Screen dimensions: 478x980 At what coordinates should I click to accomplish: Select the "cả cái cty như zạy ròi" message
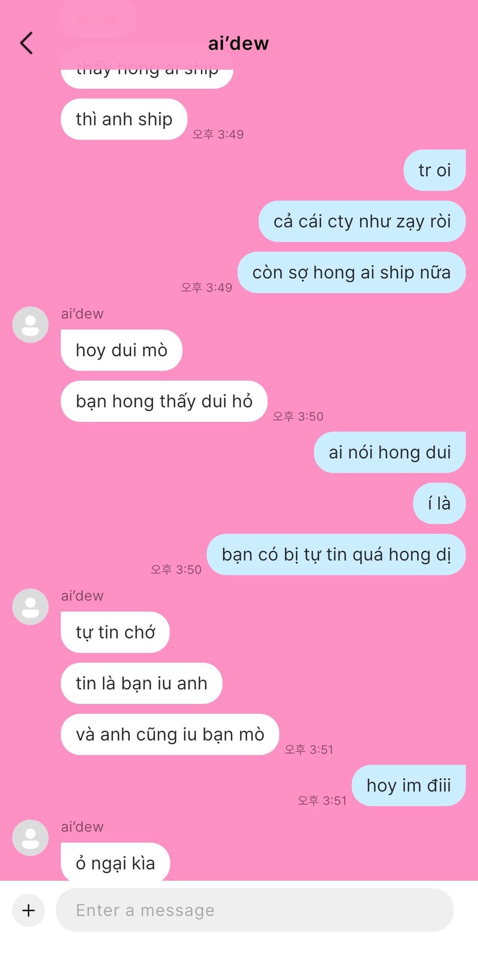(362, 221)
